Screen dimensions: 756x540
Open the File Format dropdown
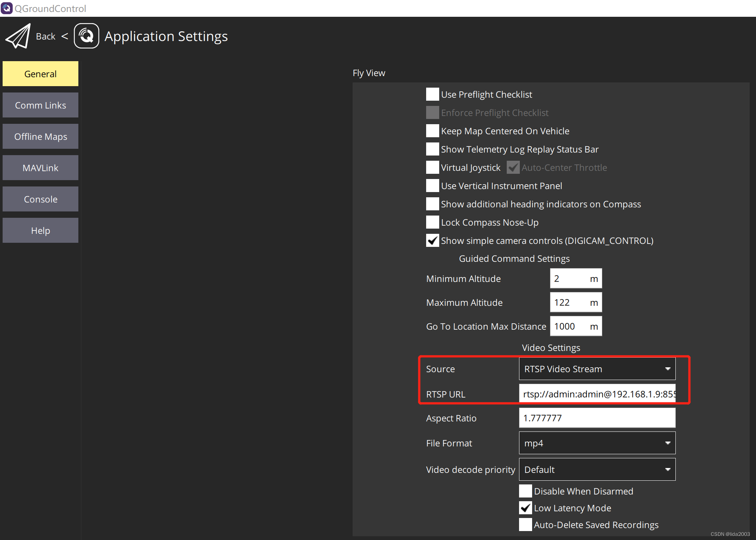click(597, 443)
